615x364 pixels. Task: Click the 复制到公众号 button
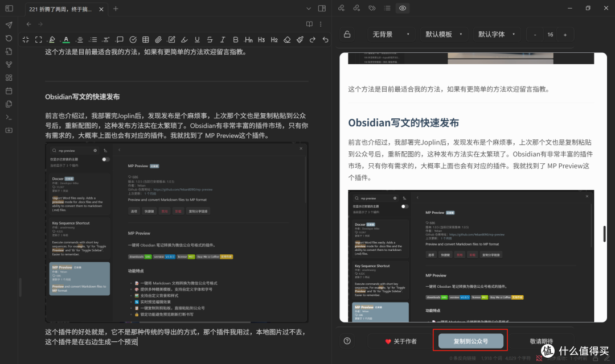(471, 341)
